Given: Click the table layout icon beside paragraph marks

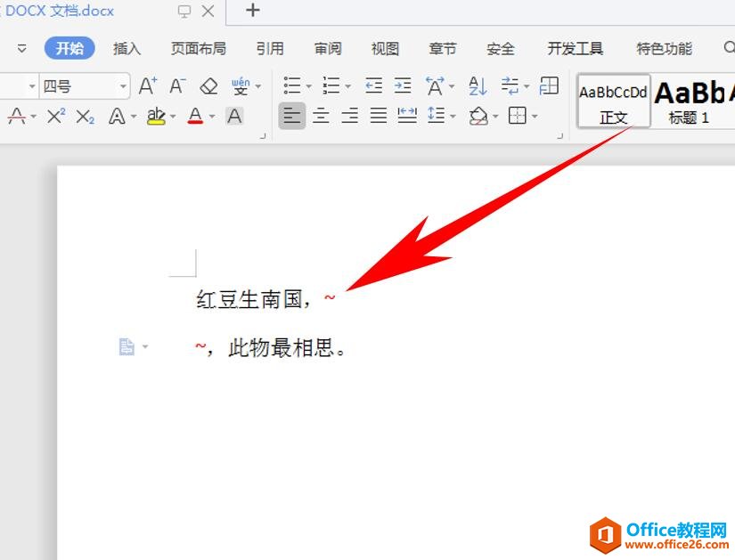Looking at the screenshot, I should 549,85.
